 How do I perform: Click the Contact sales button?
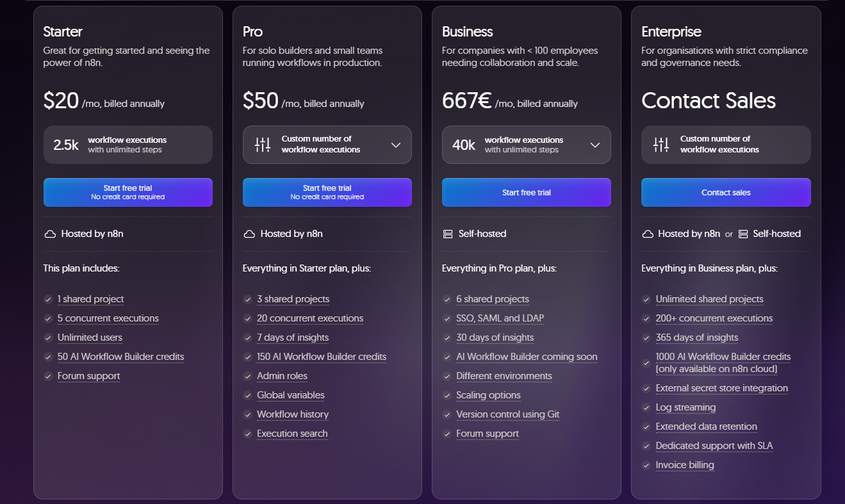point(726,192)
